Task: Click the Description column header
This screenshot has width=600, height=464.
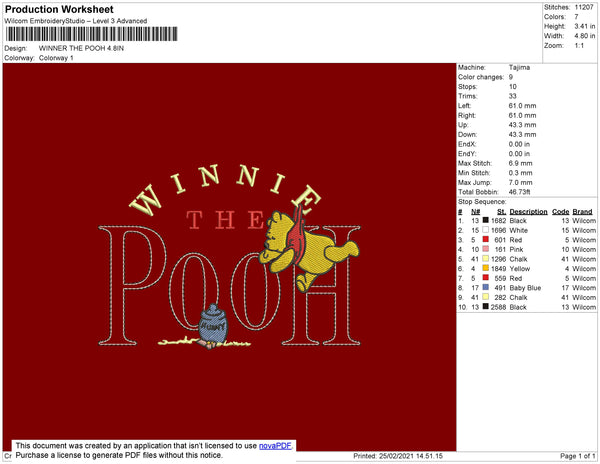Action: tap(528, 212)
